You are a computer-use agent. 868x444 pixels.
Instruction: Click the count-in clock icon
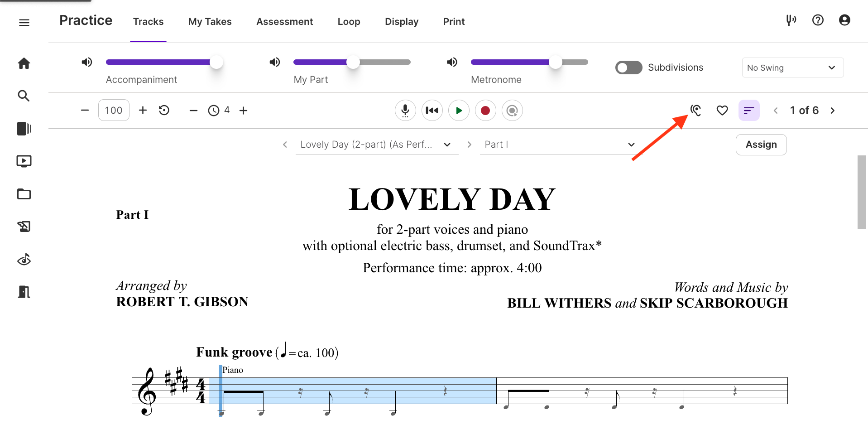[214, 111]
